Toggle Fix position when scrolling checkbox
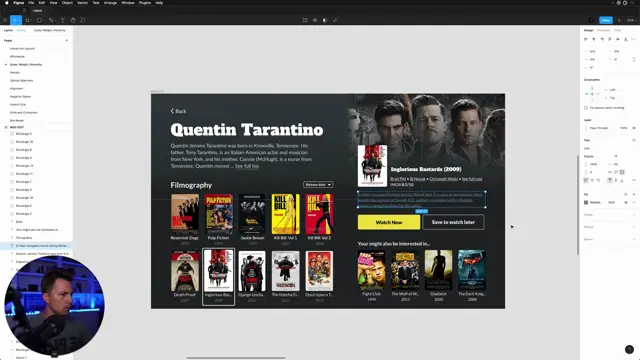Image resolution: width=640 pixels, height=360 pixels. pyautogui.click(x=586, y=108)
